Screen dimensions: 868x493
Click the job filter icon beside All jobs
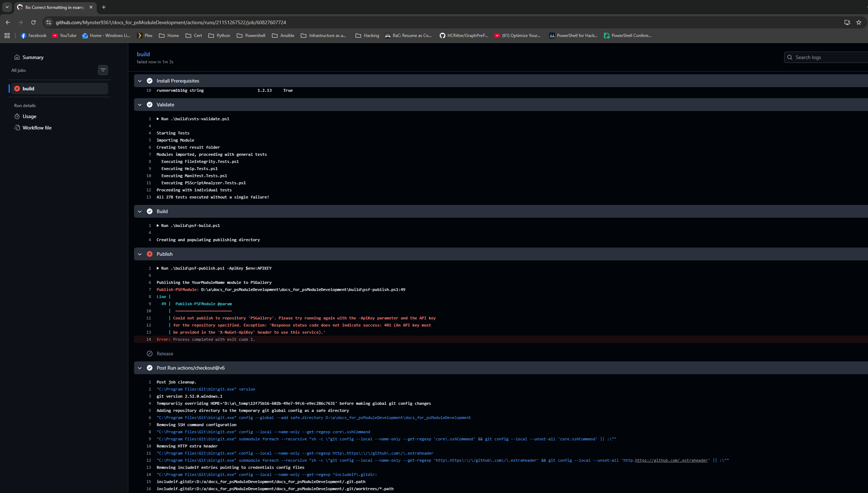coord(103,70)
